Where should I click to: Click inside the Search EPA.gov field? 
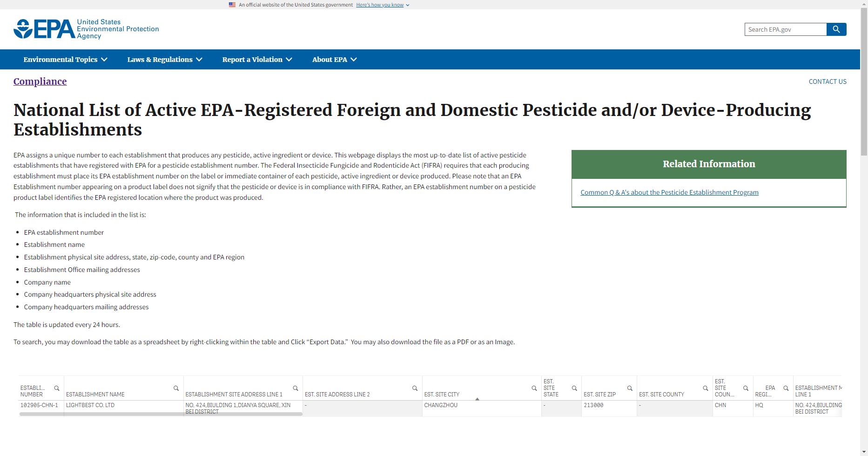[x=786, y=29]
